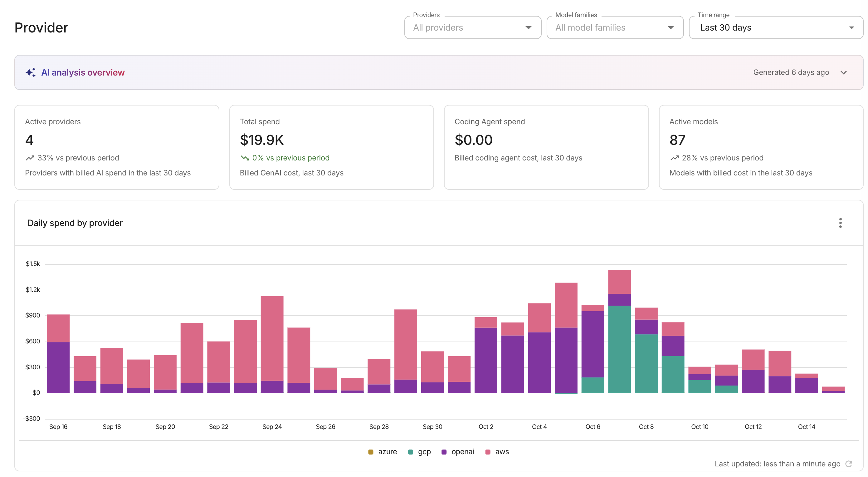Click "Billed coding agent cost, last 30 days"
The width and height of the screenshot is (868, 477).
518,158
